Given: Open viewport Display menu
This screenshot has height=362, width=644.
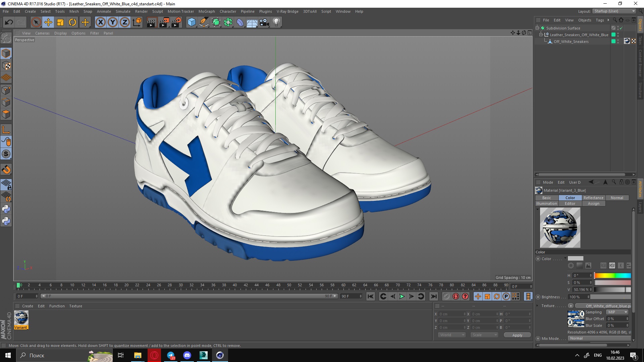Looking at the screenshot, I should pos(60,33).
